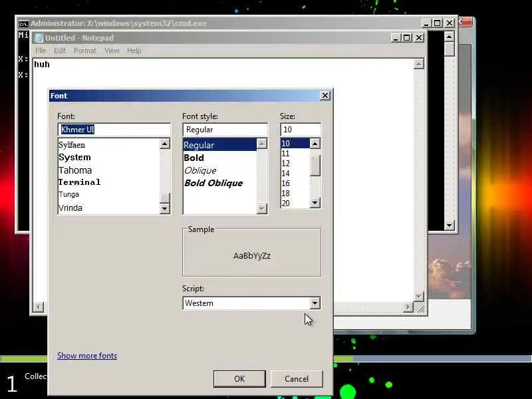Expand the Script dropdown showing Western
532x399 pixels.
[x=315, y=303]
